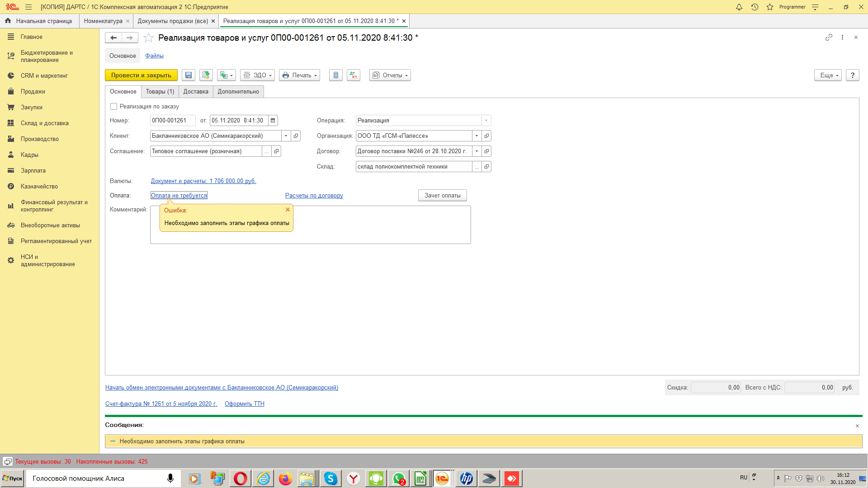Go back with the left arrow
The image size is (868, 488).
pos(113,38)
